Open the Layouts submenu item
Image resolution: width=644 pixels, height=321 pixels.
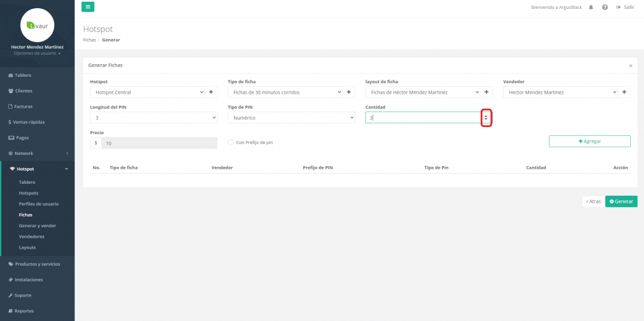tap(27, 247)
